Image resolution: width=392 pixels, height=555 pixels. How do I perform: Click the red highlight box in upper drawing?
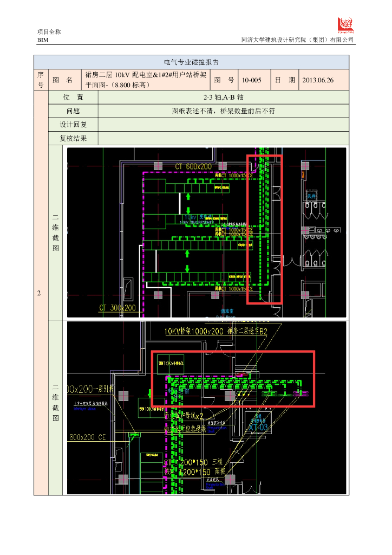pos(264,229)
